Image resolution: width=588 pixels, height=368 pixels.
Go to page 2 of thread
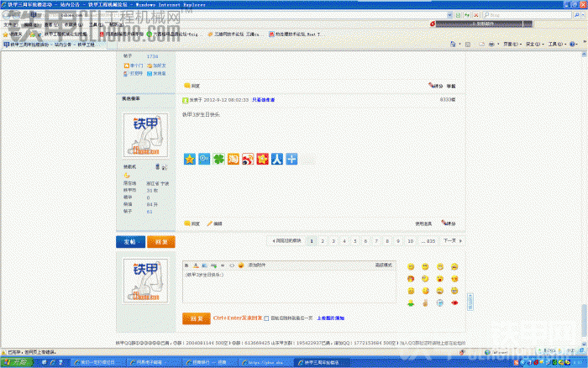point(322,240)
